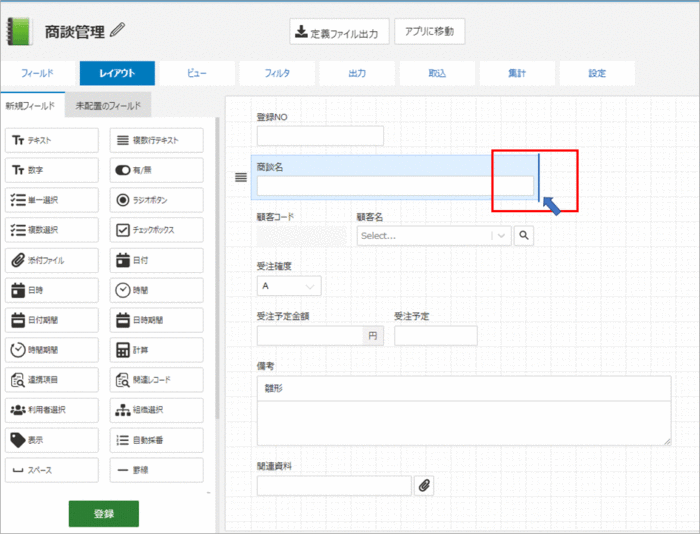The width and height of the screenshot is (700, 534).
Task: Open the 受注確度 dropdown showing A
Action: pos(289,286)
